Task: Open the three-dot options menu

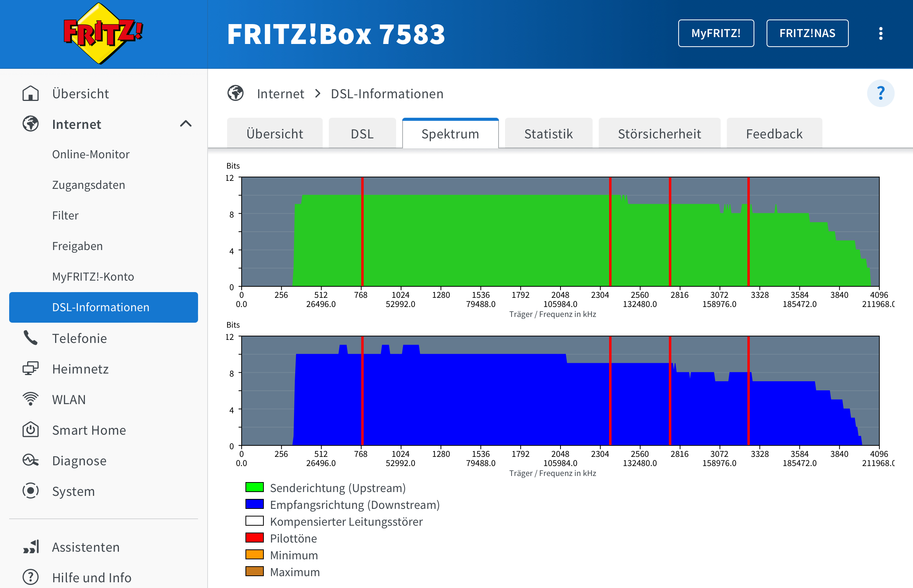Action: tap(881, 34)
